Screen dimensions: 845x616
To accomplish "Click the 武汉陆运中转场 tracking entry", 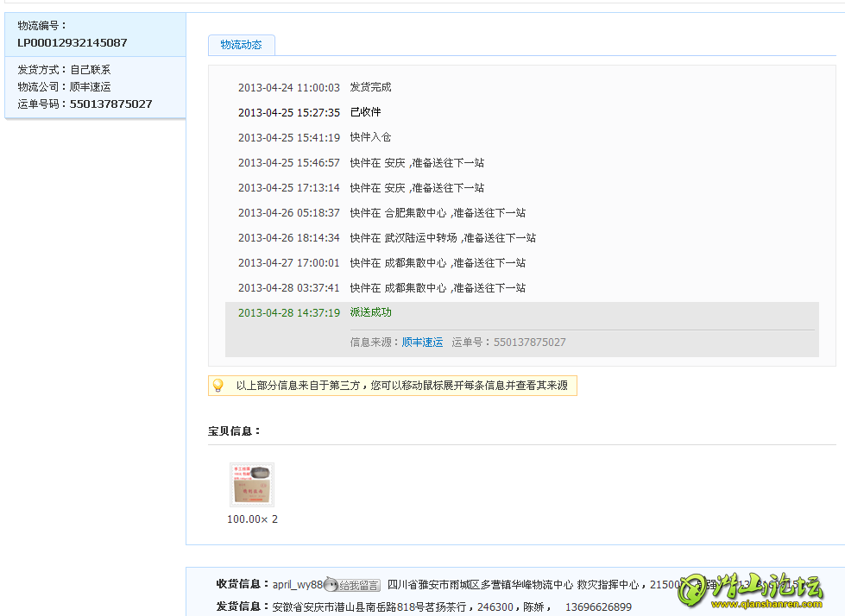I will tap(442, 238).
